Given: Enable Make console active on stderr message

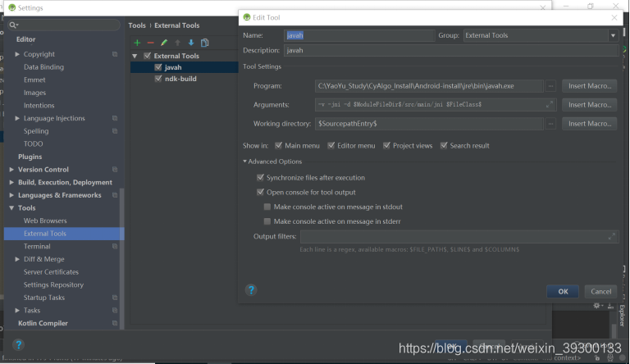Looking at the screenshot, I should (x=267, y=221).
